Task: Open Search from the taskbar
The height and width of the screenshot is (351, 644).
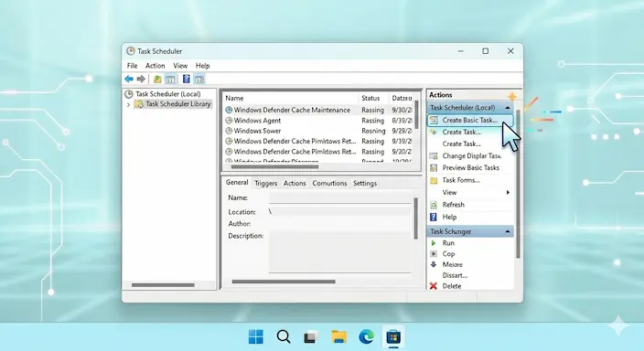Action: [284, 336]
